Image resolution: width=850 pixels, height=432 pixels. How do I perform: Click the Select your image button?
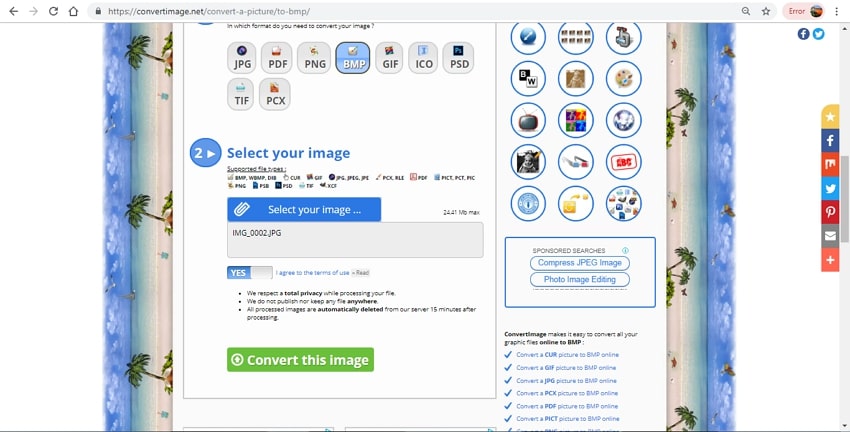tap(304, 209)
